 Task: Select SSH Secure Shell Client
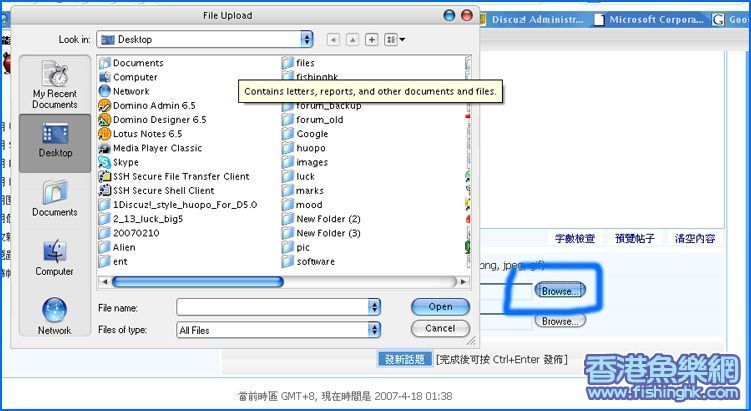tap(157, 191)
